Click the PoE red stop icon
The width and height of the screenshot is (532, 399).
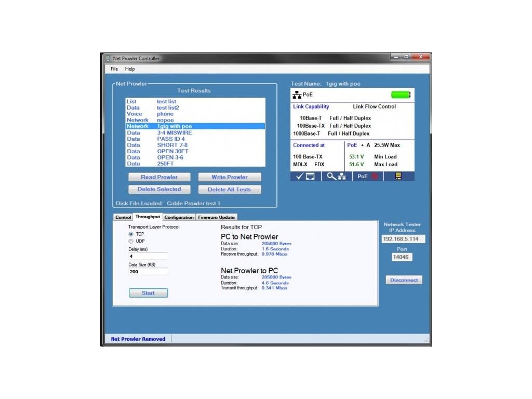(x=375, y=176)
